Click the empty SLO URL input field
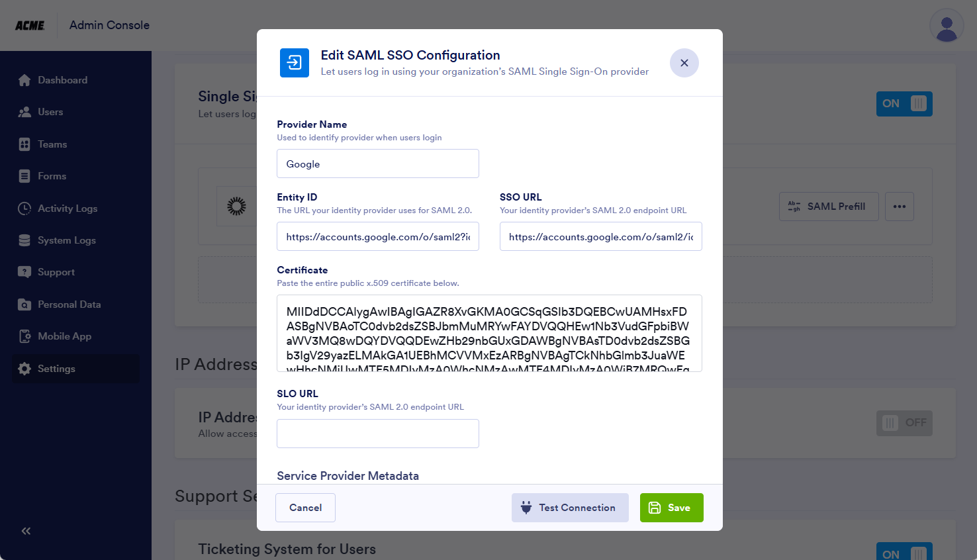This screenshot has width=977, height=560. point(378,434)
